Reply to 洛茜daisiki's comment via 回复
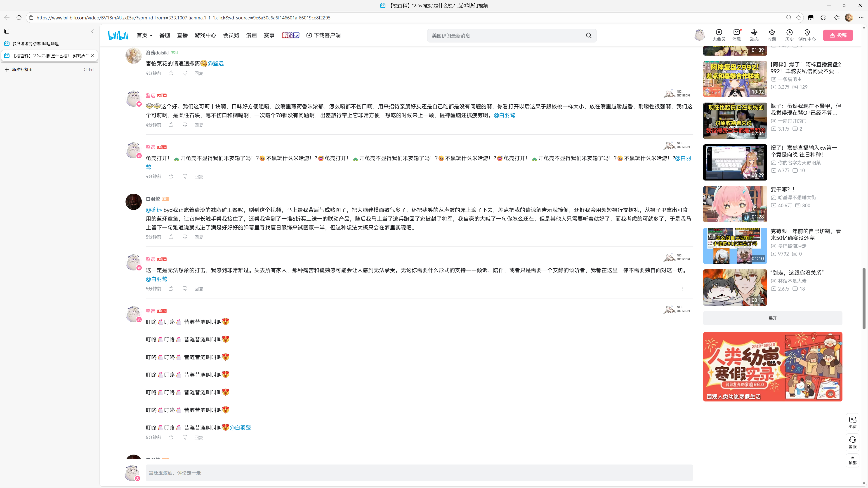 [198, 73]
